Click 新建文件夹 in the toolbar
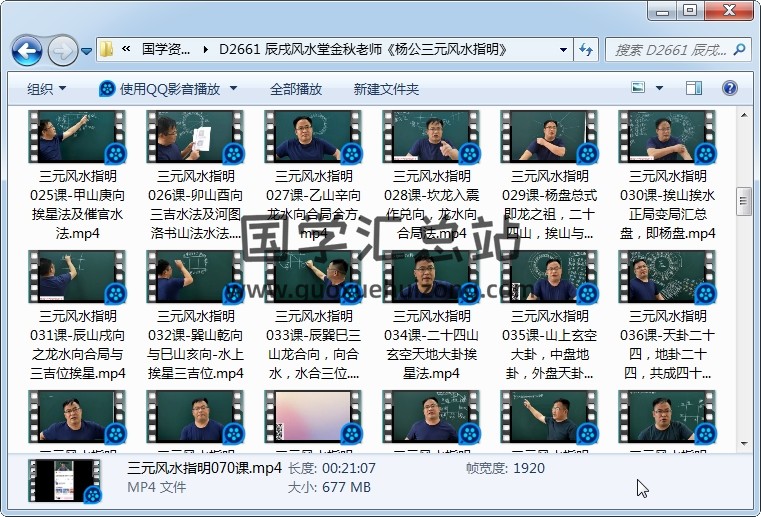Viewport: 761px width, 517px height. 386,89
